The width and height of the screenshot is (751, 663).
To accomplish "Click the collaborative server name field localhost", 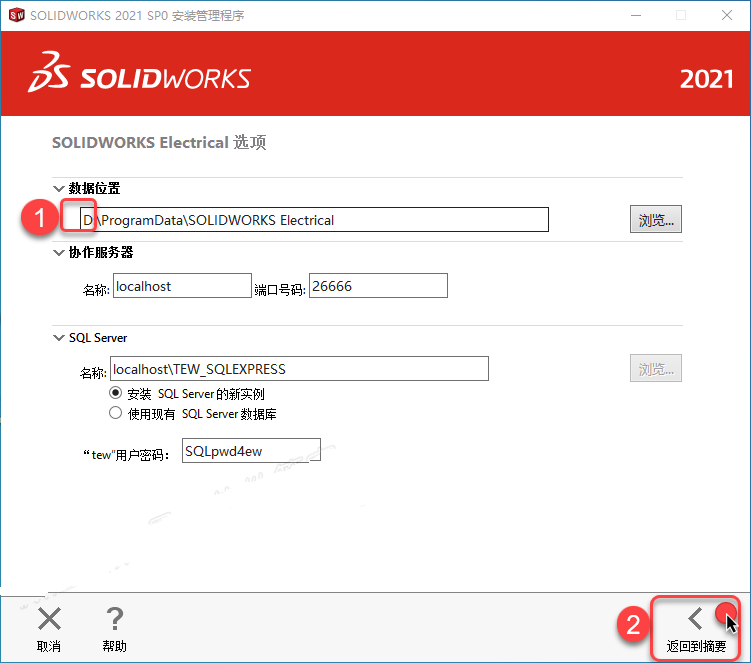I will [182, 286].
